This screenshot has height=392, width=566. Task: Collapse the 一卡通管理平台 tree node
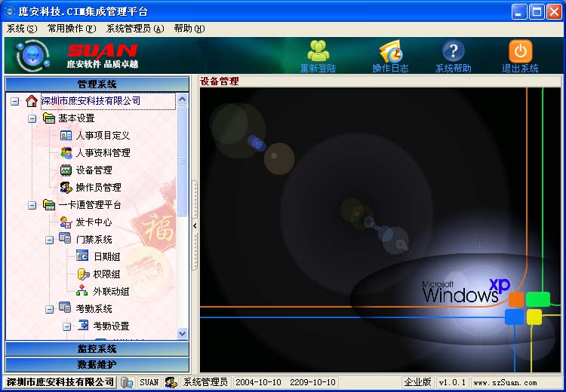[x=32, y=205]
